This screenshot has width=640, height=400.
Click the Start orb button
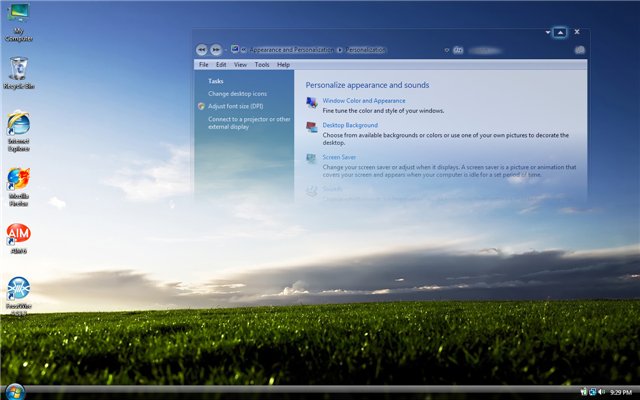point(14,390)
